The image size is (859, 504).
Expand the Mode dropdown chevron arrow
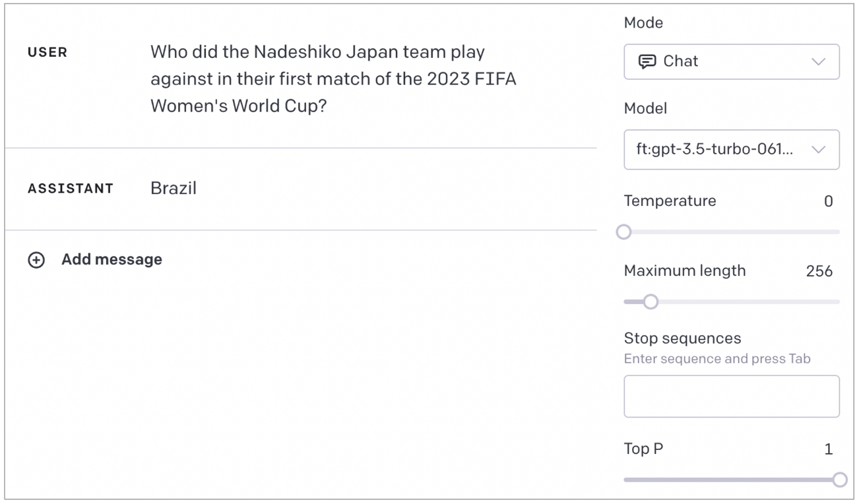pyautogui.click(x=818, y=62)
